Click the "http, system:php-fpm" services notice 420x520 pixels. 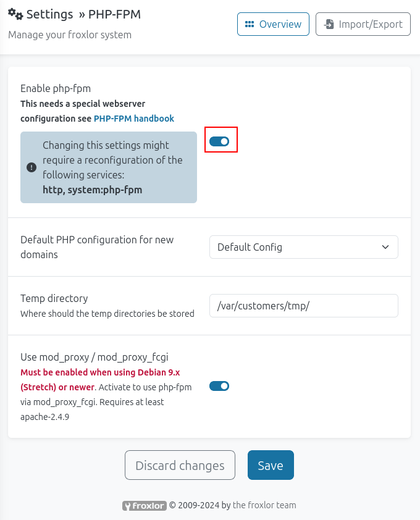[93, 190]
